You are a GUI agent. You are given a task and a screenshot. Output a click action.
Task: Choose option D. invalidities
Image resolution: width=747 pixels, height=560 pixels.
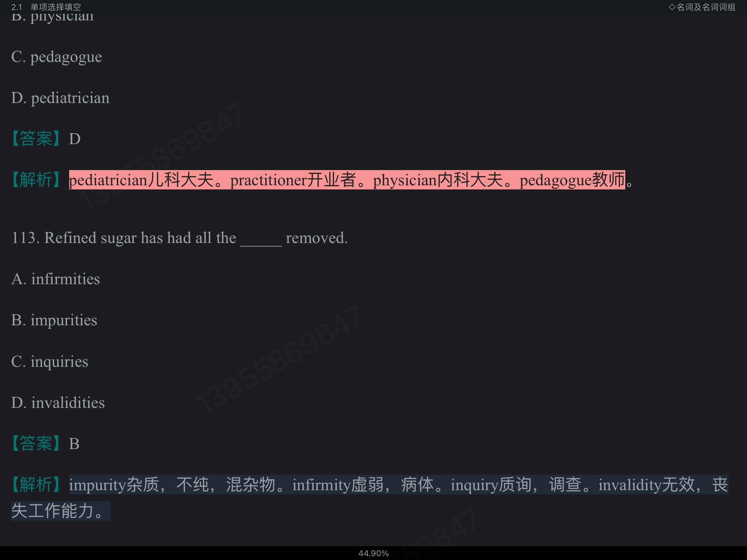point(58,403)
